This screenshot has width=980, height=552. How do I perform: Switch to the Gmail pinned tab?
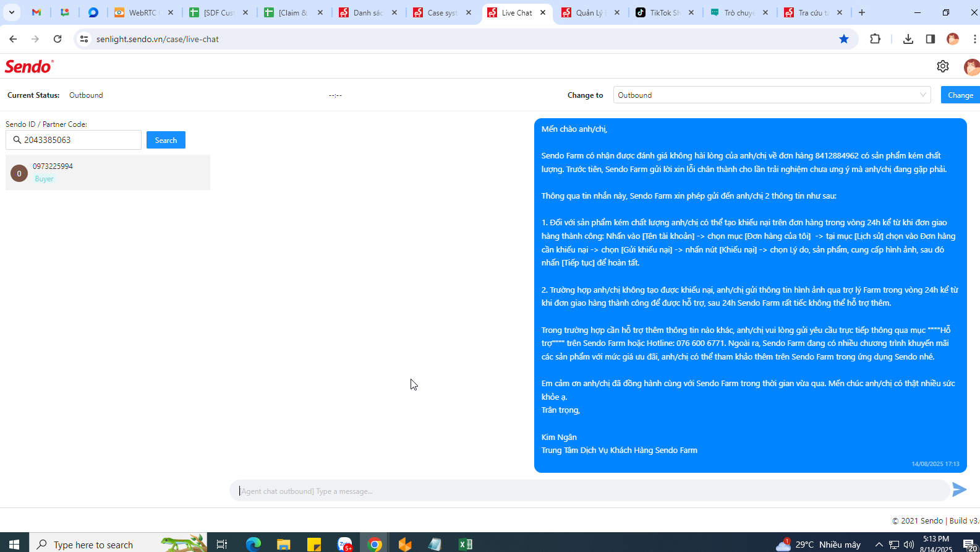(36, 12)
